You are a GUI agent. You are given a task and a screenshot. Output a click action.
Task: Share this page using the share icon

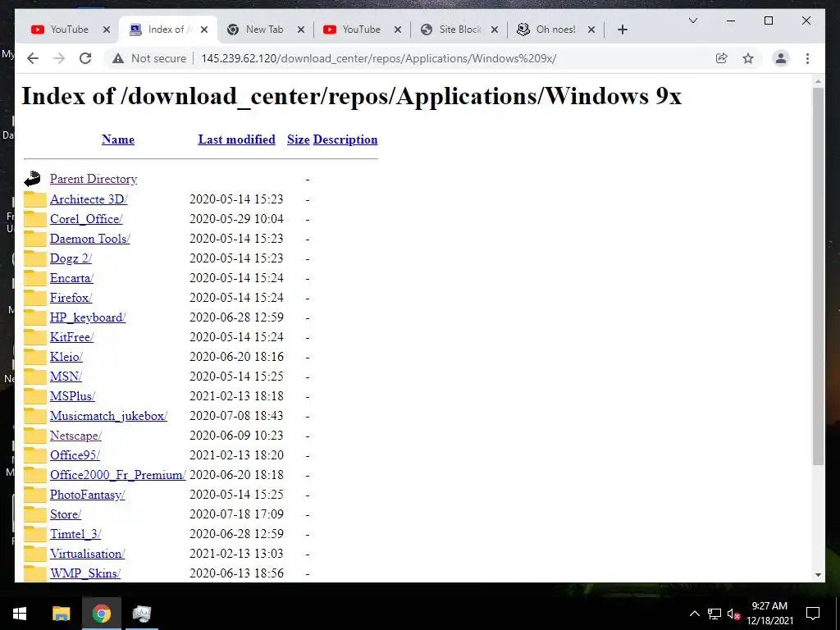722,58
